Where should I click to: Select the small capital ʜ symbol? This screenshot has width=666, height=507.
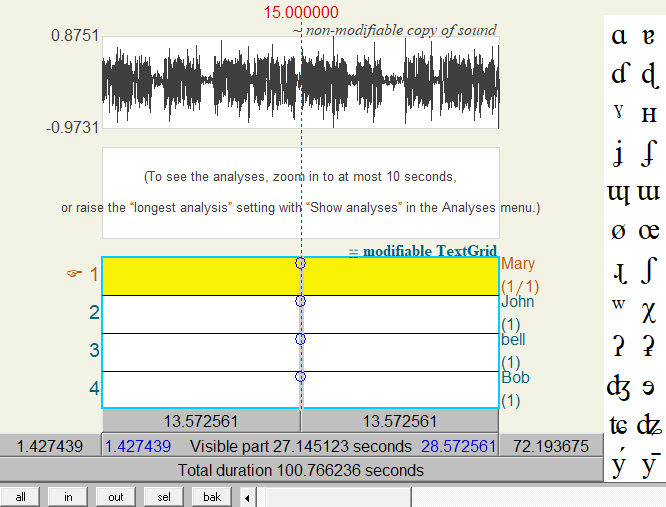click(x=649, y=114)
